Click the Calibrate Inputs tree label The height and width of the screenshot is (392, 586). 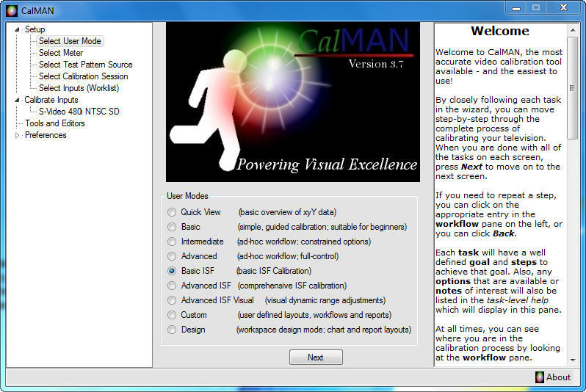point(51,100)
